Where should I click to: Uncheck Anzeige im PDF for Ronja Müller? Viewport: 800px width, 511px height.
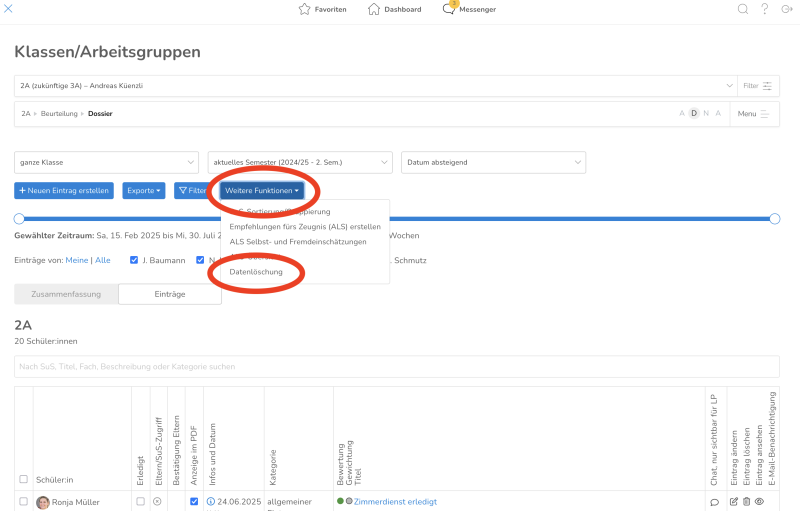point(194,502)
